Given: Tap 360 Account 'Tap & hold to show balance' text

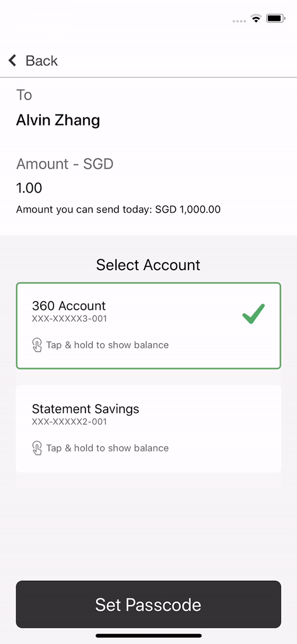Looking at the screenshot, I should [x=107, y=345].
